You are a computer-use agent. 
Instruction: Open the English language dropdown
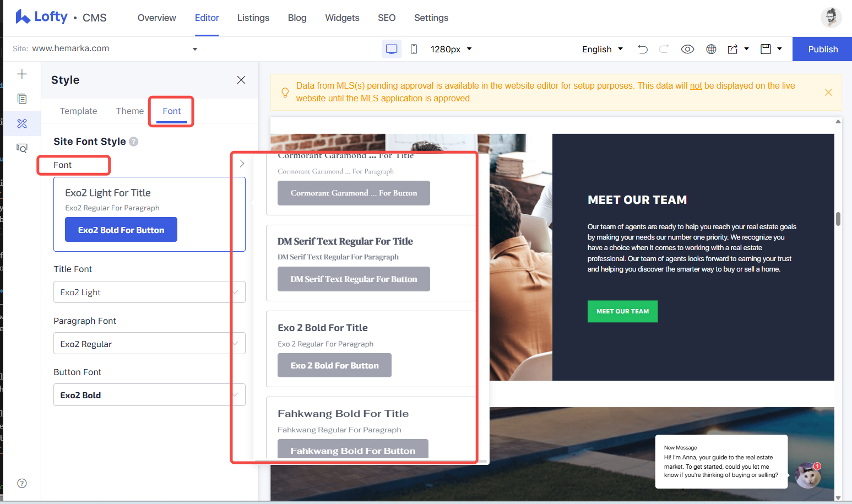click(603, 49)
